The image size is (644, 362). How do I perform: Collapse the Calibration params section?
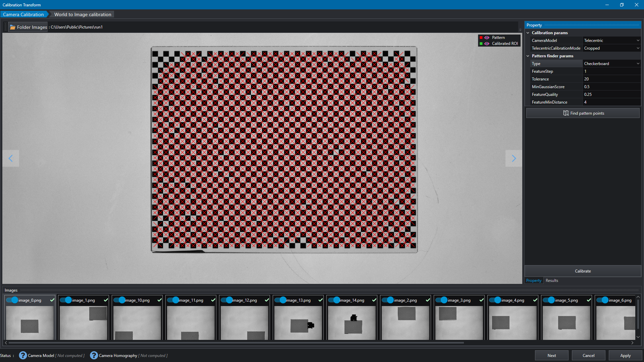[x=528, y=33]
